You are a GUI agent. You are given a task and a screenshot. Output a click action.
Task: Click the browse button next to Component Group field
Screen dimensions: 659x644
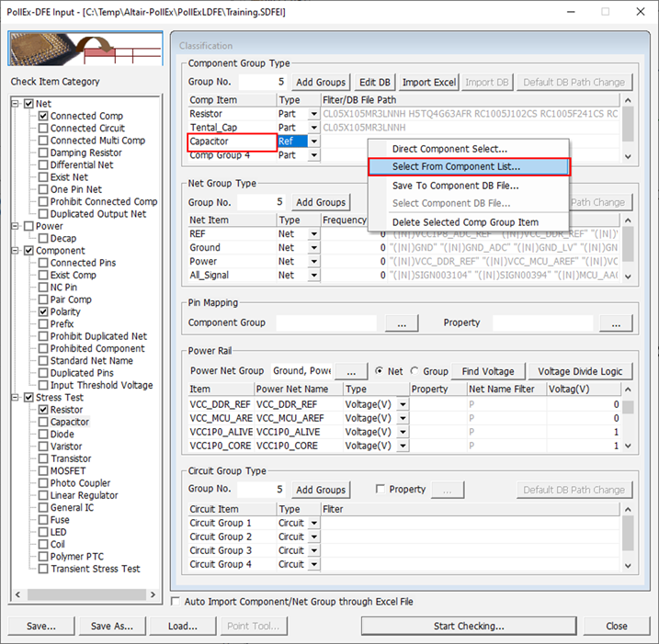coord(401,323)
